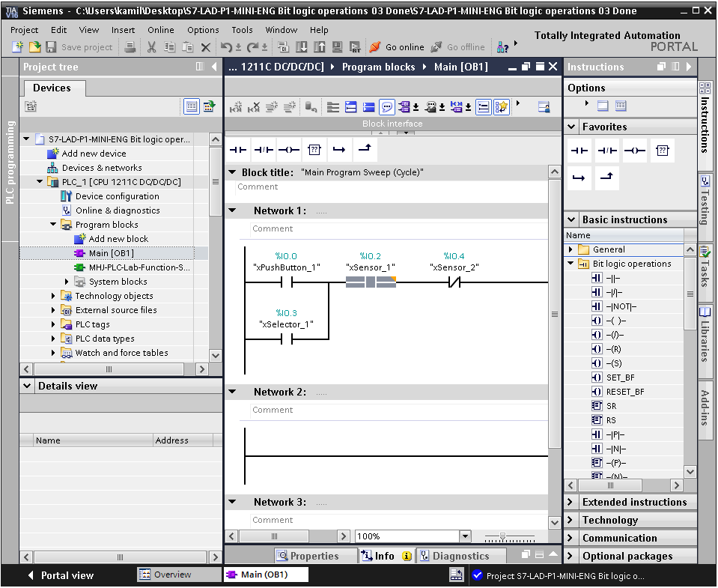Image resolution: width=718 pixels, height=588 pixels.
Task: Open the Project menu
Action: 24,30
